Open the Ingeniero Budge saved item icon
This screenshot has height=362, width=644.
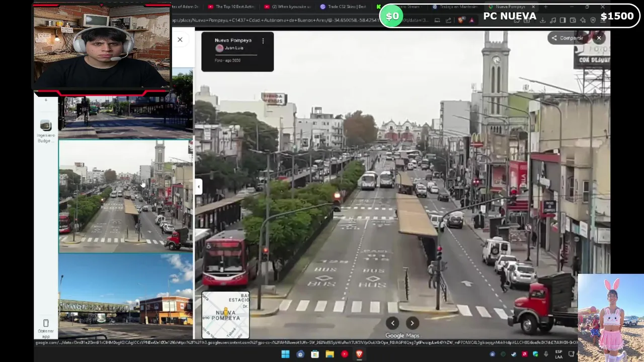point(46,126)
